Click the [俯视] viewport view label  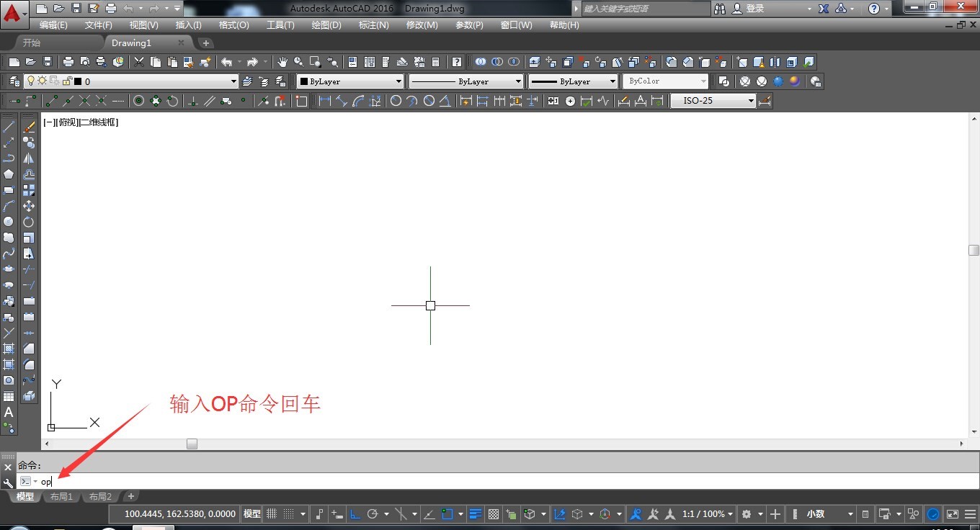pos(66,122)
